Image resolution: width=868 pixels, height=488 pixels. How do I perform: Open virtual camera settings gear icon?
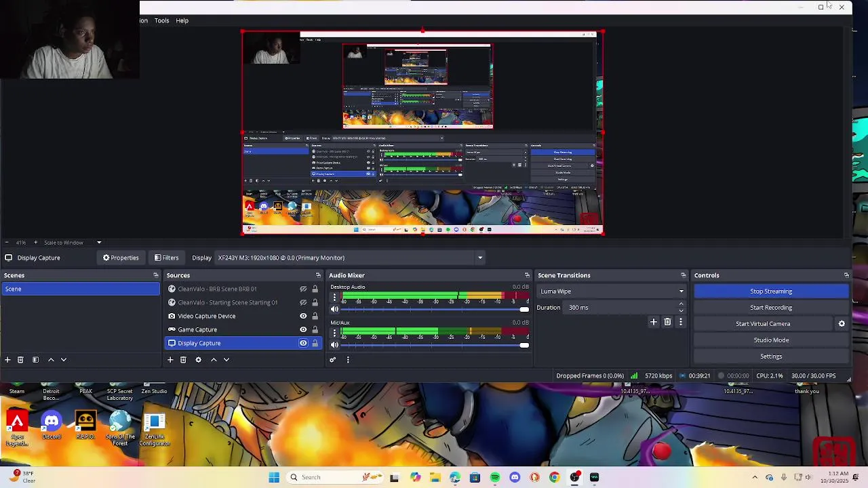(842, 324)
